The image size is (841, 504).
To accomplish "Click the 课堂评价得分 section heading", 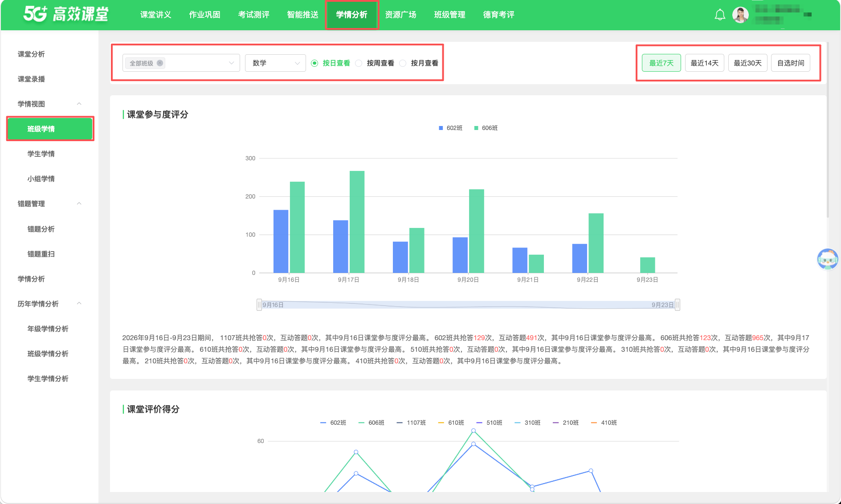I will (x=153, y=409).
